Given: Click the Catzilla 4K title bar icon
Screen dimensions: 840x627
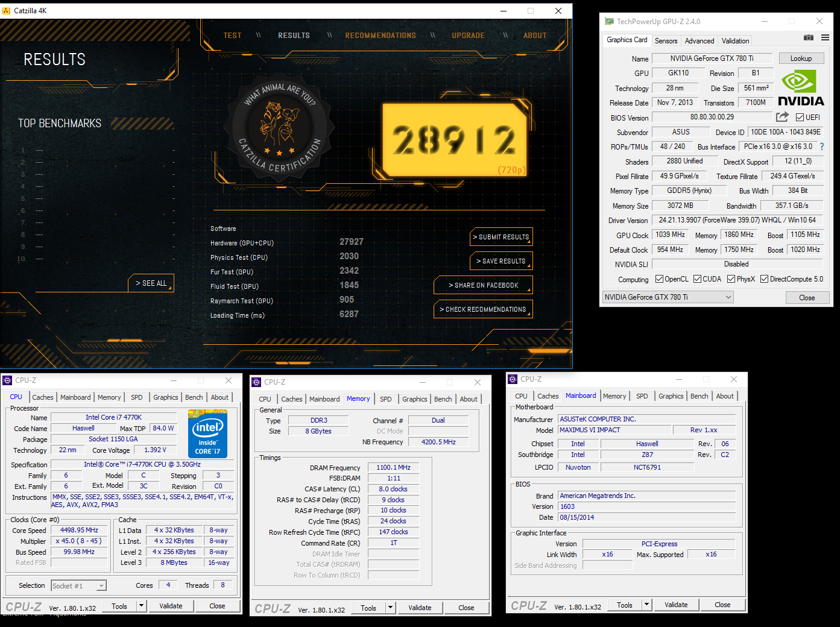Looking at the screenshot, I should point(6,10).
